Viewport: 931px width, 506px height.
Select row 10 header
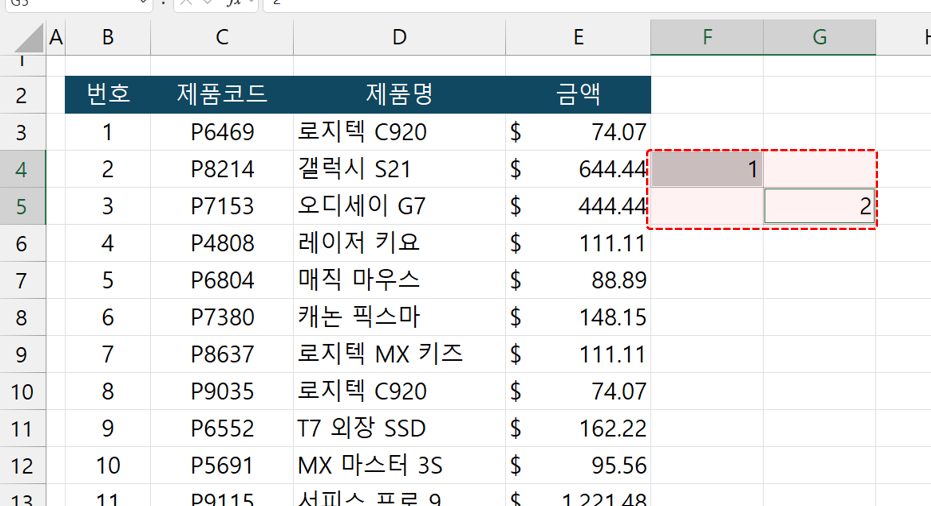click(23, 392)
